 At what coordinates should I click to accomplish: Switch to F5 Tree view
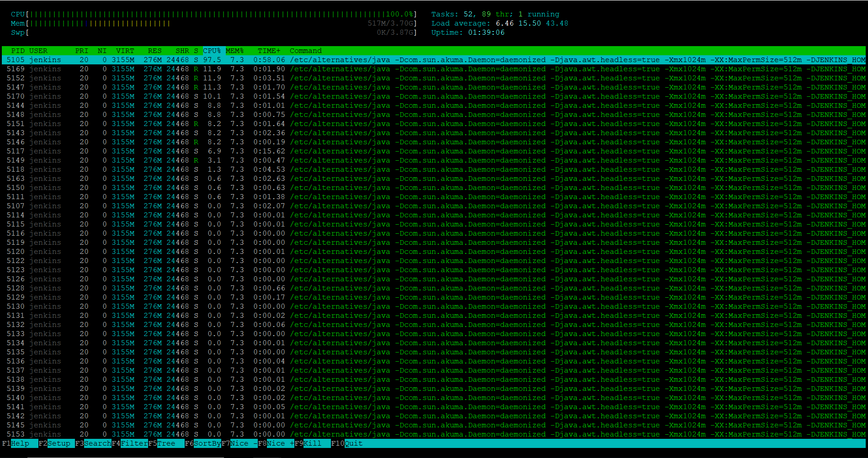166,443
